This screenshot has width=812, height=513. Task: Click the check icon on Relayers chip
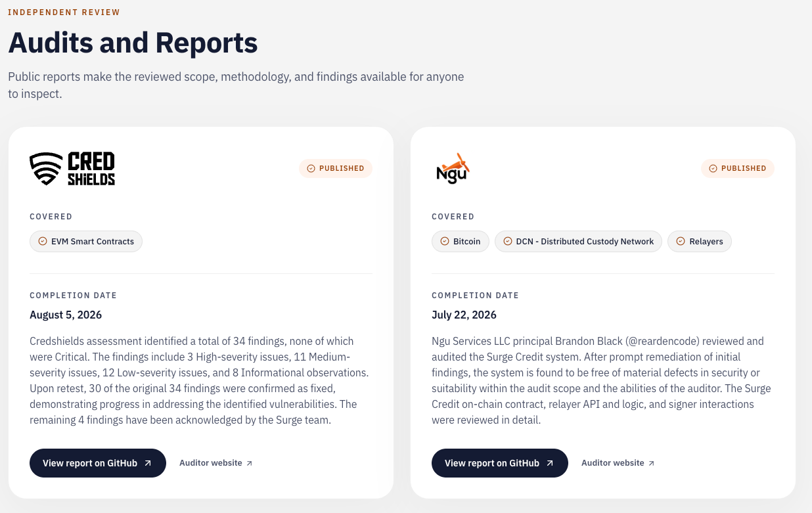coord(681,242)
